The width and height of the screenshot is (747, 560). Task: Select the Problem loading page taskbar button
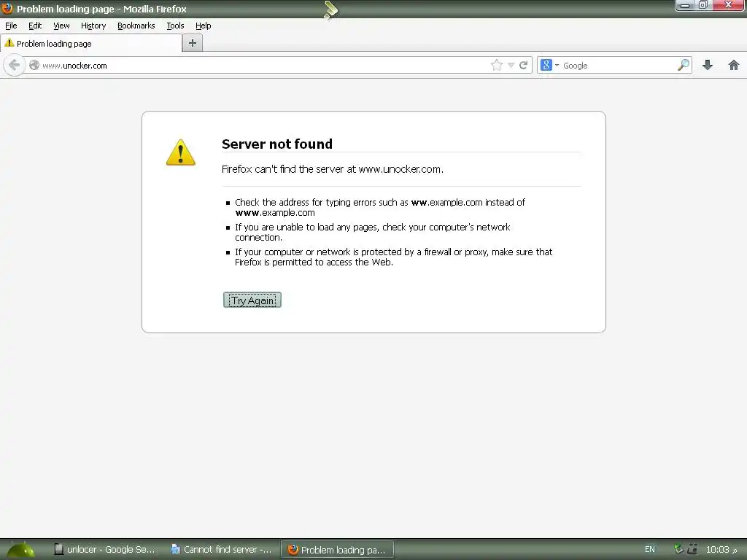click(x=337, y=550)
